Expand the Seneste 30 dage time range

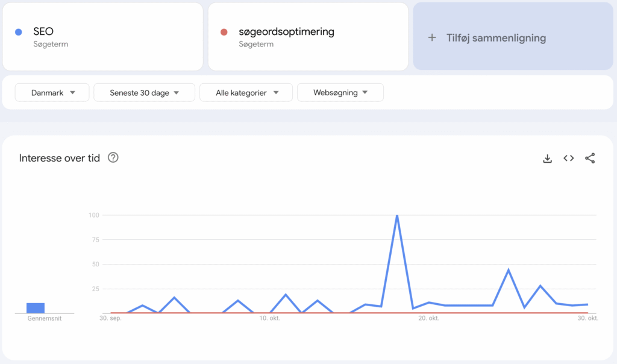(x=144, y=92)
